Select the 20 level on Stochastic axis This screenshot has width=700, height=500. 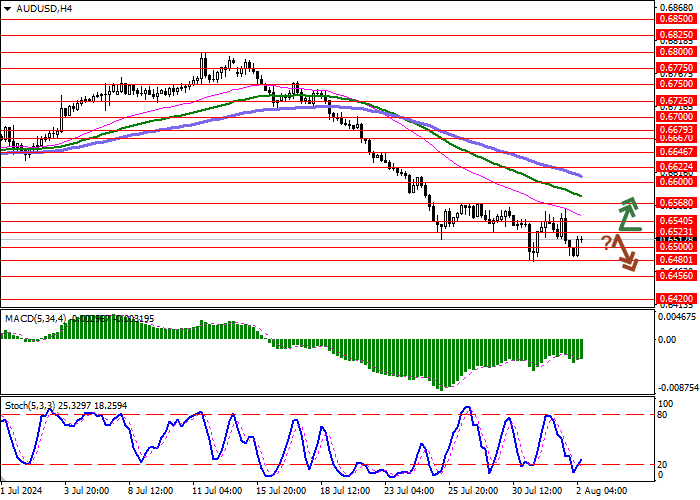[x=663, y=465]
